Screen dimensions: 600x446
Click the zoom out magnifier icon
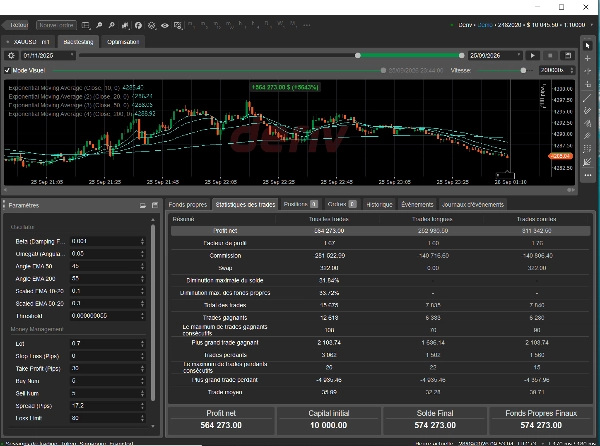(112, 25)
